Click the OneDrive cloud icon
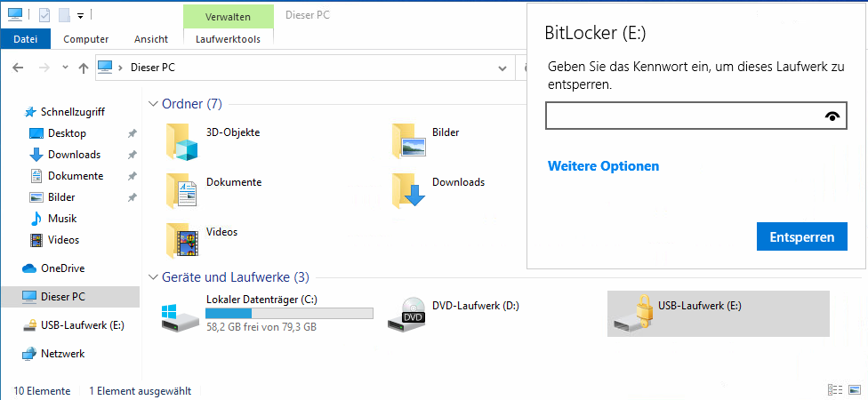 (28, 268)
